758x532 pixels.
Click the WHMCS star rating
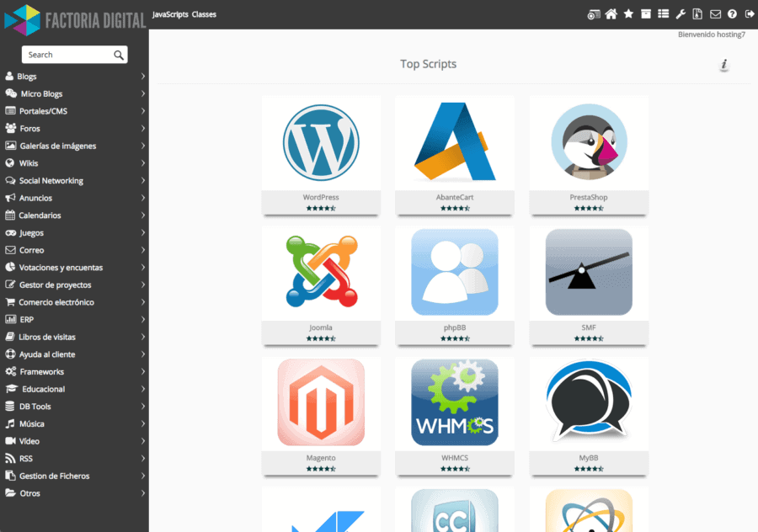[455, 469]
